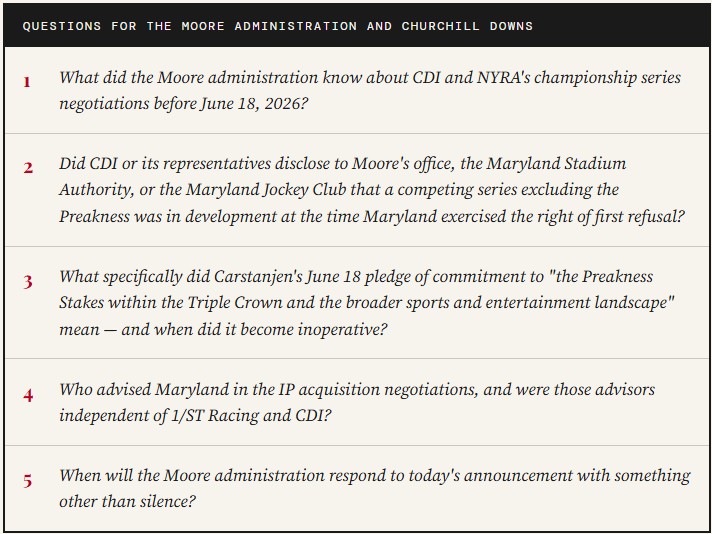Click the red number 2 marker
Screen dimensions: 712x534
coord(28,168)
